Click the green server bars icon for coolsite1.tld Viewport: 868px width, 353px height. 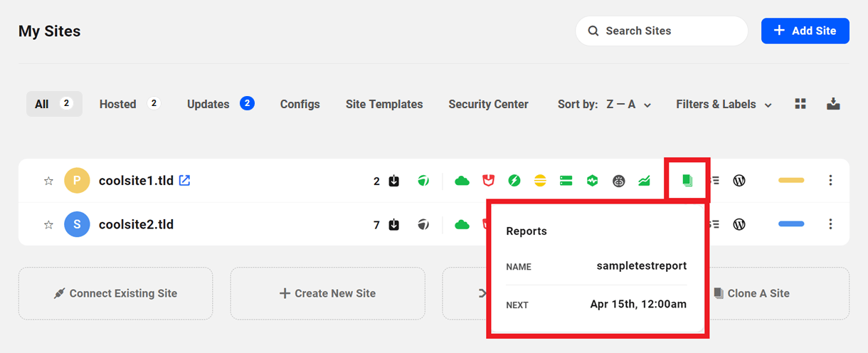tap(566, 181)
